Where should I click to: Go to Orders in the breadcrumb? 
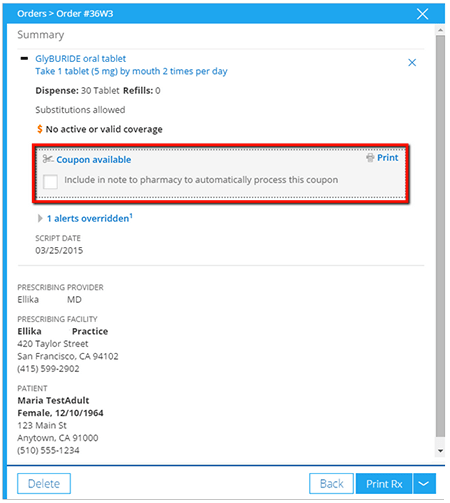click(32, 14)
